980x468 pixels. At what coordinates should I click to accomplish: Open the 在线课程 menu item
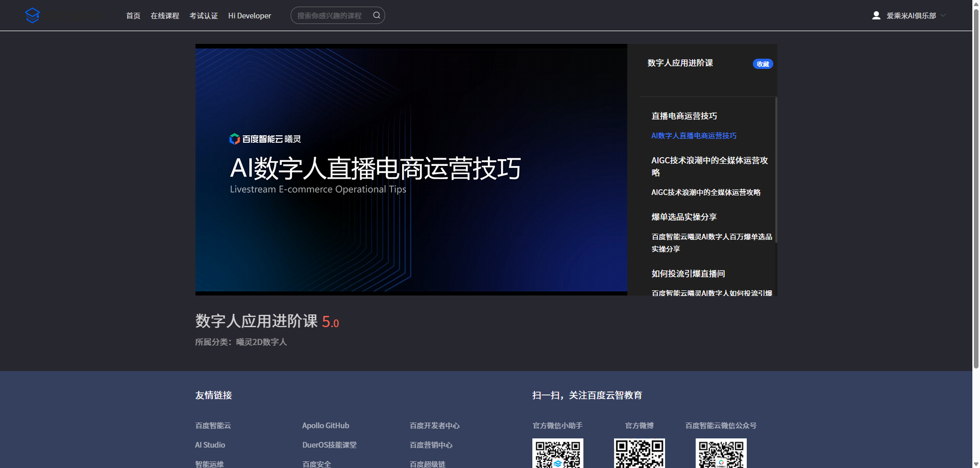tap(165, 16)
